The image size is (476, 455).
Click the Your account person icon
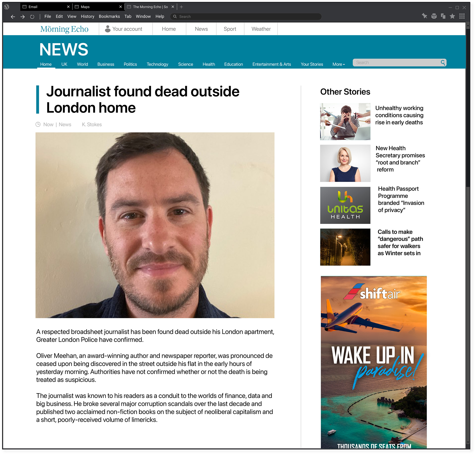click(108, 29)
